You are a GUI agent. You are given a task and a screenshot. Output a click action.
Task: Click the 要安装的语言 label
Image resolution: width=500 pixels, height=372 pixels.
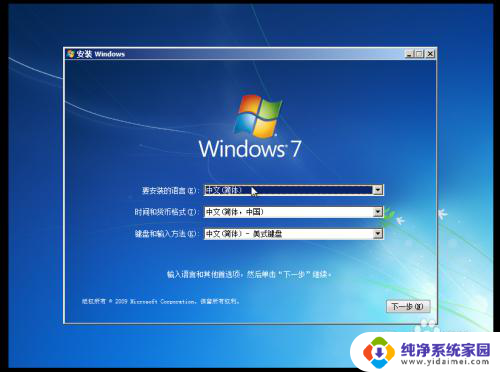170,191
